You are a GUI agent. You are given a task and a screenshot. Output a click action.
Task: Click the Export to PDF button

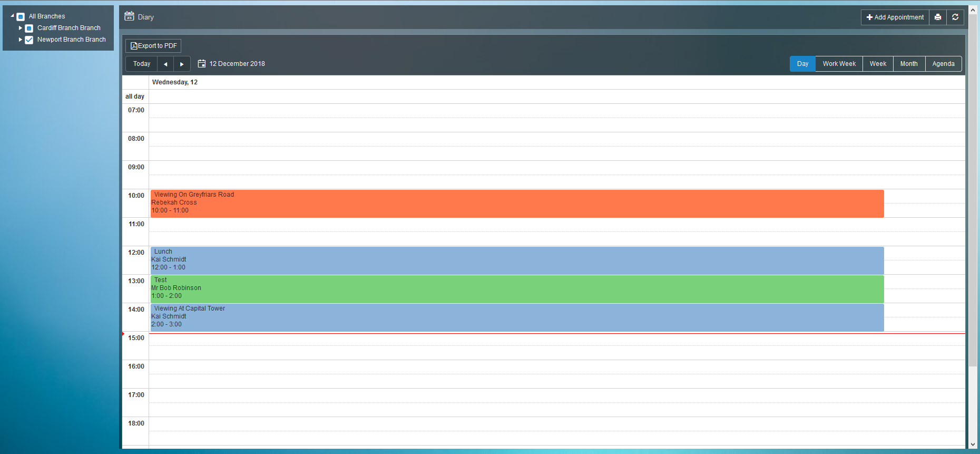point(153,46)
